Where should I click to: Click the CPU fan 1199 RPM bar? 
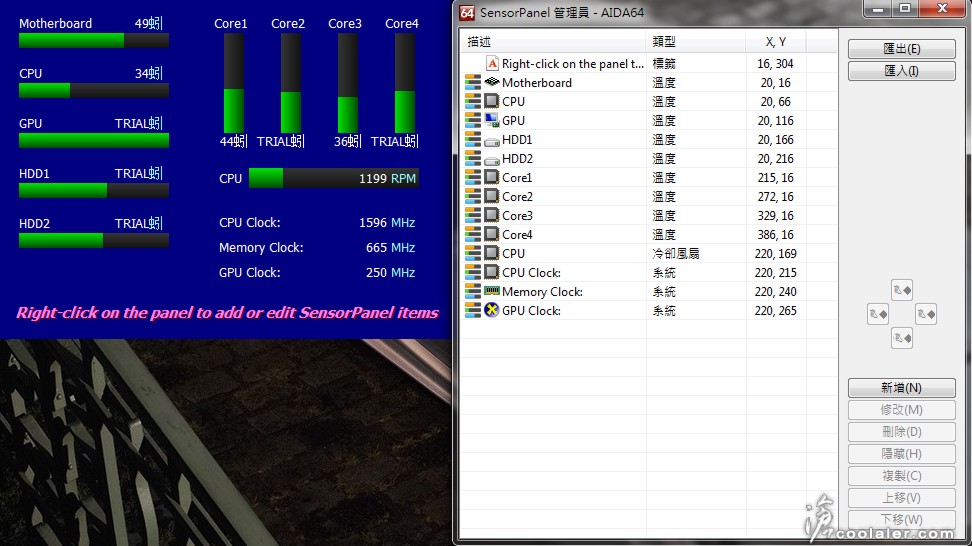tap(334, 178)
